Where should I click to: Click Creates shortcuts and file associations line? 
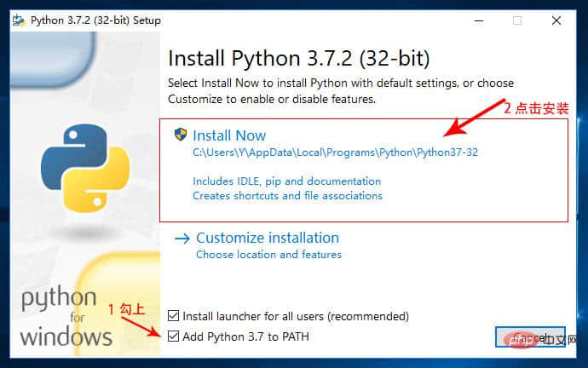288,196
